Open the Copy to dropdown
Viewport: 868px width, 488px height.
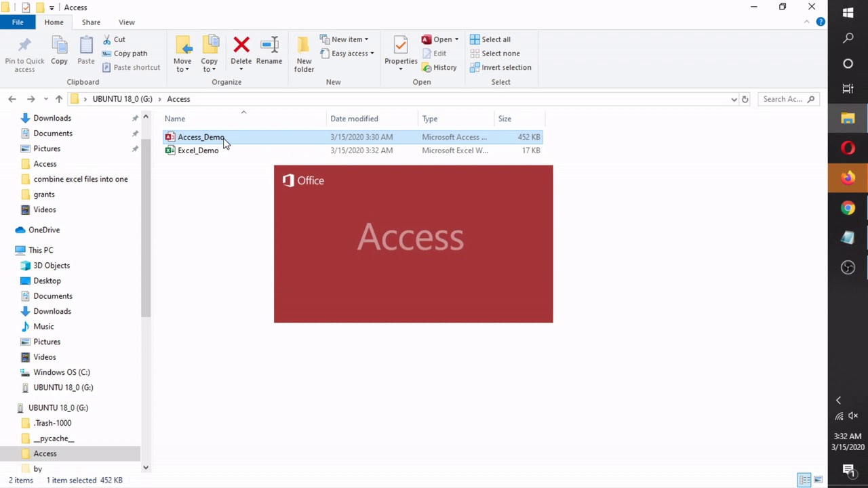coord(210,54)
